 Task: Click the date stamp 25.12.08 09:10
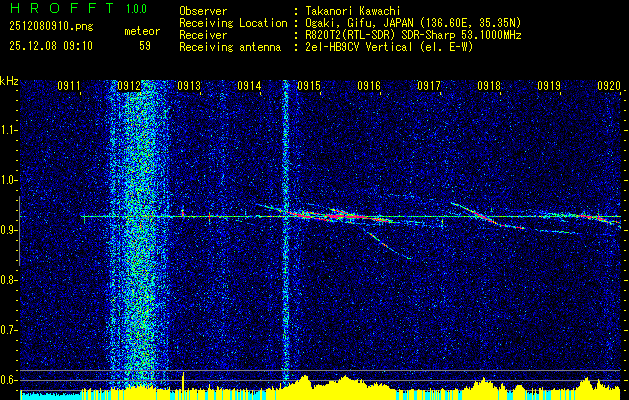pos(51,46)
